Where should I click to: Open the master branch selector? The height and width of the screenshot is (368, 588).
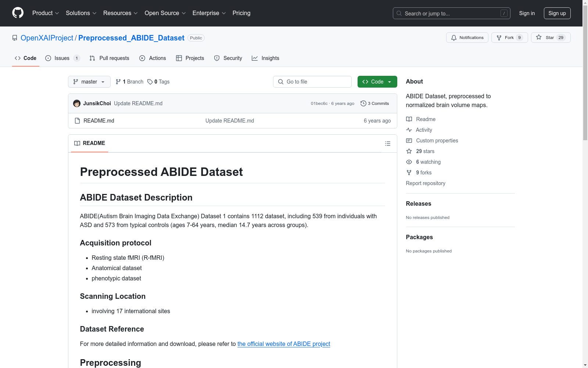(x=89, y=82)
